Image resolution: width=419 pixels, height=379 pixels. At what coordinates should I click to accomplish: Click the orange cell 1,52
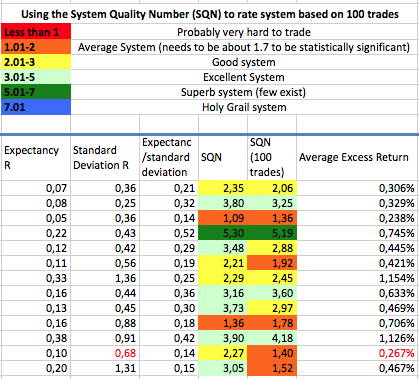pos(272,368)
